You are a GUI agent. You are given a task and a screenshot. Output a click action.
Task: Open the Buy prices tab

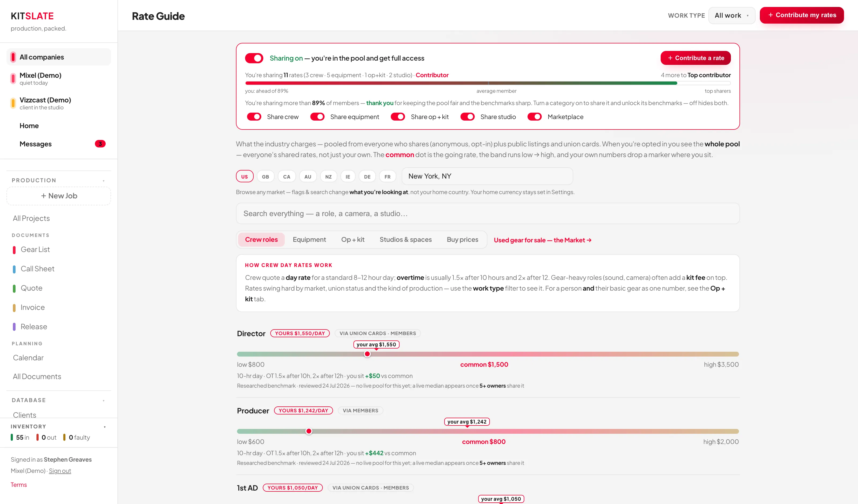(x=462, y=240)
